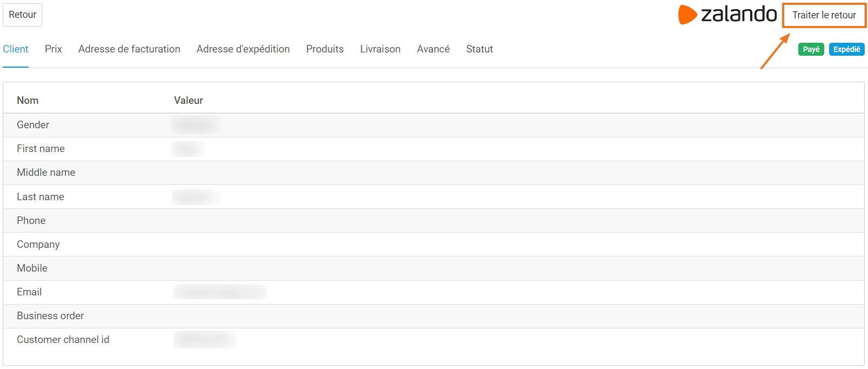Click the Zalando logo

click(x=727, y=15)
